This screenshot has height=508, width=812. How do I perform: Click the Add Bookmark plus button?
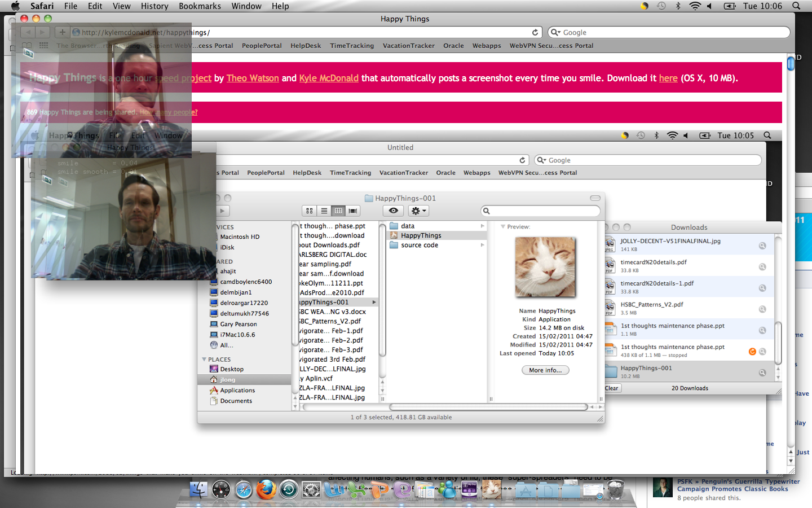click(62, 32)
